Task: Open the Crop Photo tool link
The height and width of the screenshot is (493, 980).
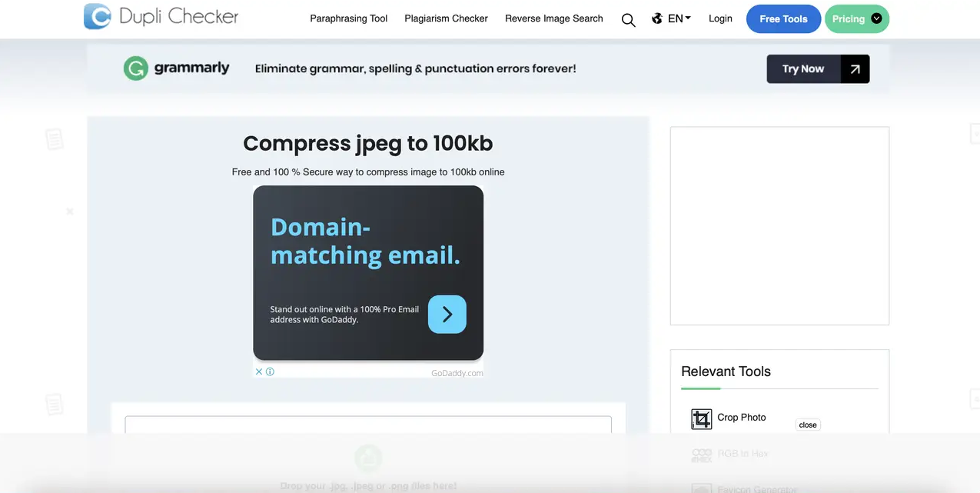Action: (x=741, y=417)
